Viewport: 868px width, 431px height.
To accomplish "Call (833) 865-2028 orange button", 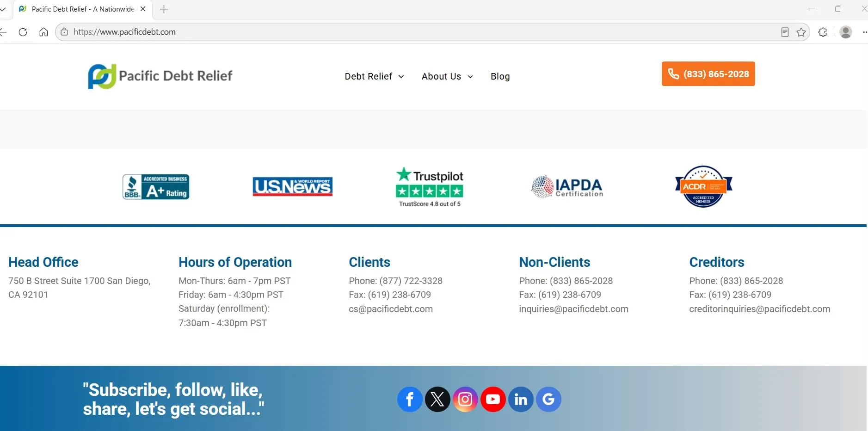I will pos(708,74).
